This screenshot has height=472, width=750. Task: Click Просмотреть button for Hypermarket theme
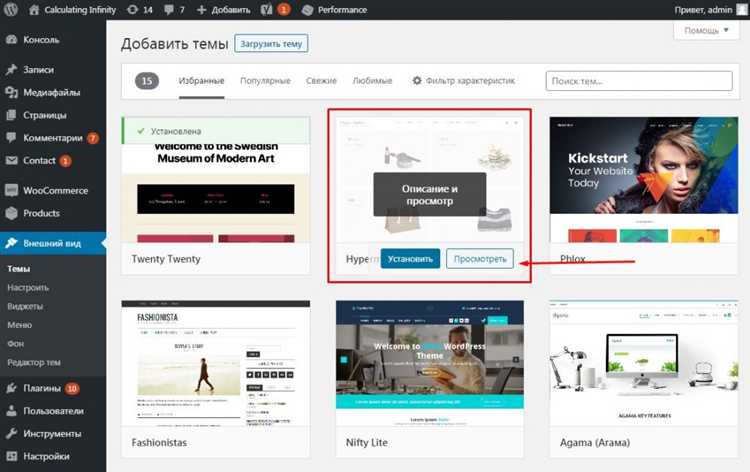[x=480, y=259]
